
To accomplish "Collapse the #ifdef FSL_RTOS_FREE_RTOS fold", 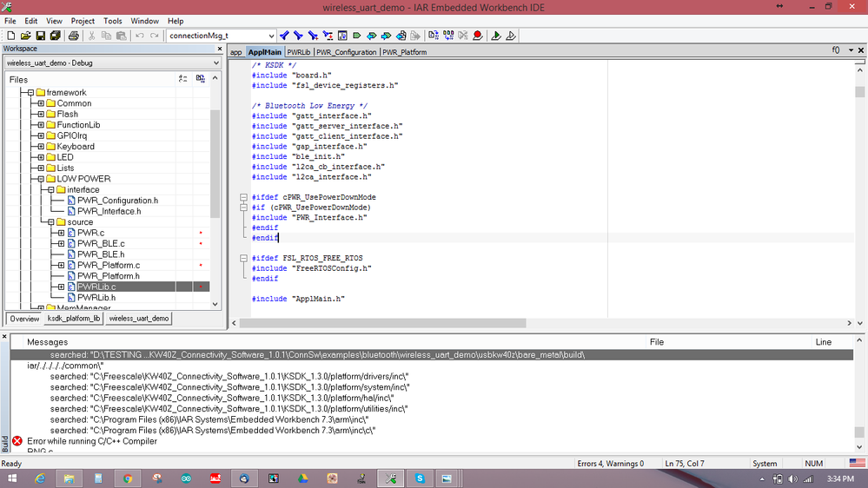I will (243, 258).
